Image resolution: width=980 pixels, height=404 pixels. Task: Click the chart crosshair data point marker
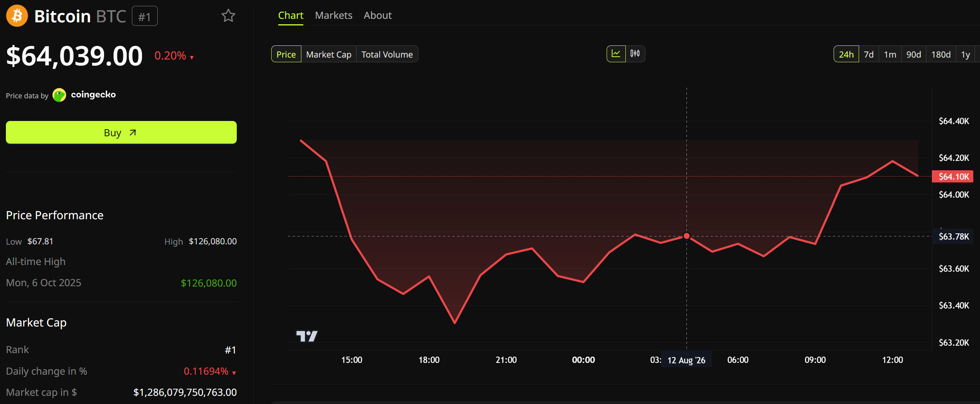[x=686, y=236]
